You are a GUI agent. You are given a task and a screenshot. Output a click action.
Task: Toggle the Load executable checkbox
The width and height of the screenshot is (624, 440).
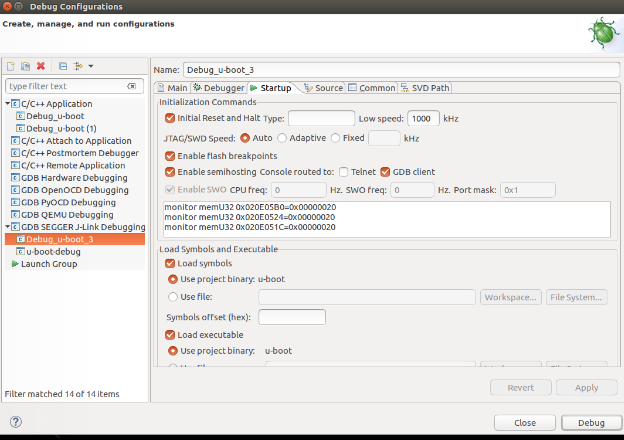[x=170, y=335]
